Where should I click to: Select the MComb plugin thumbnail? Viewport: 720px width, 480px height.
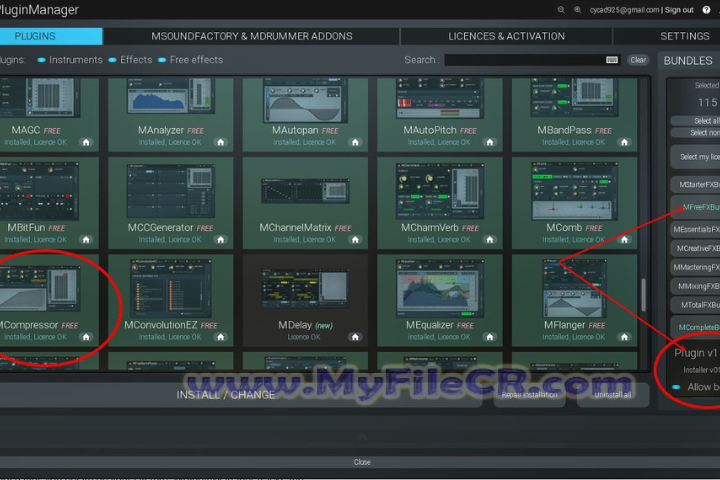tap(574, 191)
